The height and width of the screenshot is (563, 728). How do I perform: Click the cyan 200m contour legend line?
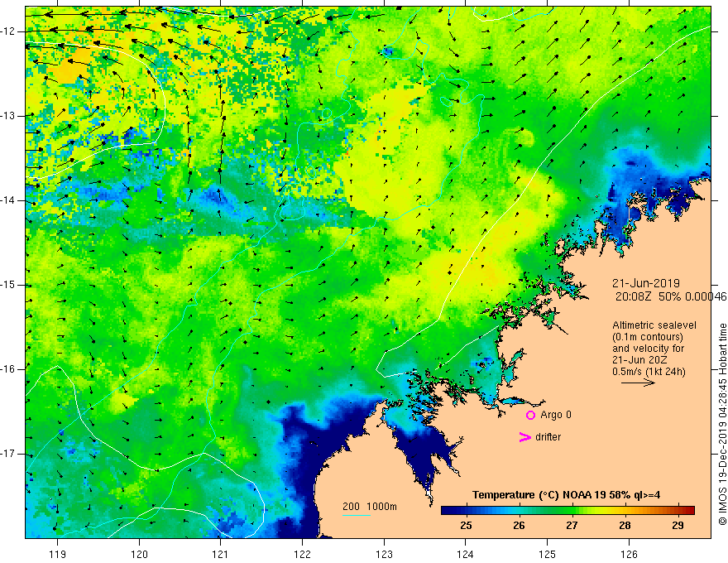coord(356,515)
